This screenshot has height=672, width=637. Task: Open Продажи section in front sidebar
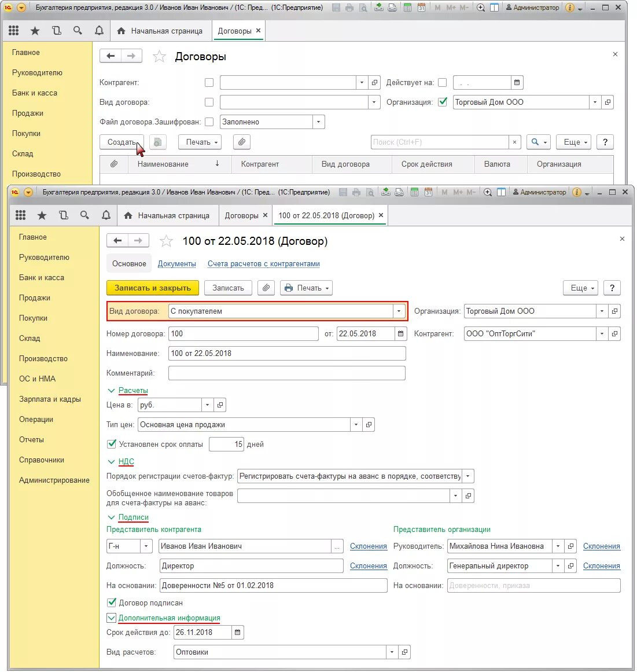pyautogui.click(x=34, y=298)
